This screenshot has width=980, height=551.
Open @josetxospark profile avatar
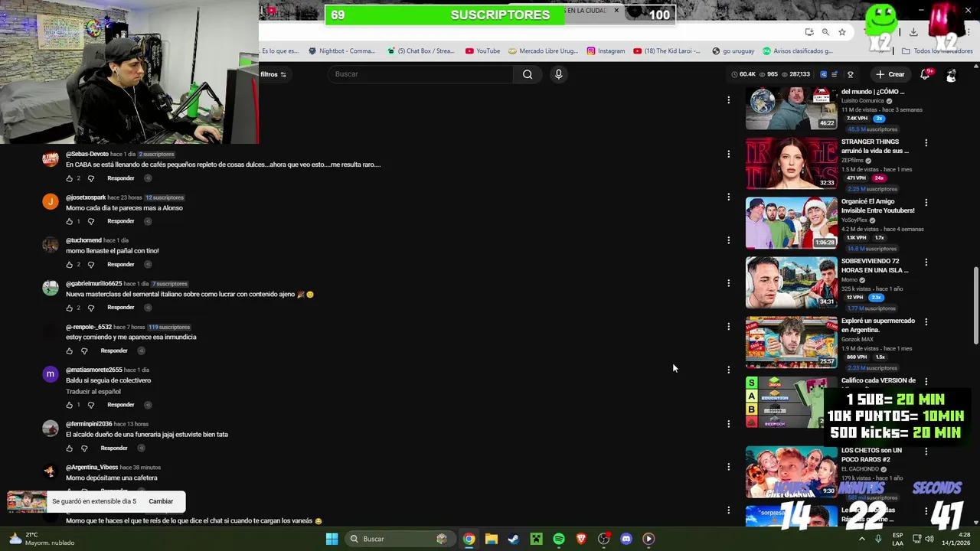click(x=50, y=202)
